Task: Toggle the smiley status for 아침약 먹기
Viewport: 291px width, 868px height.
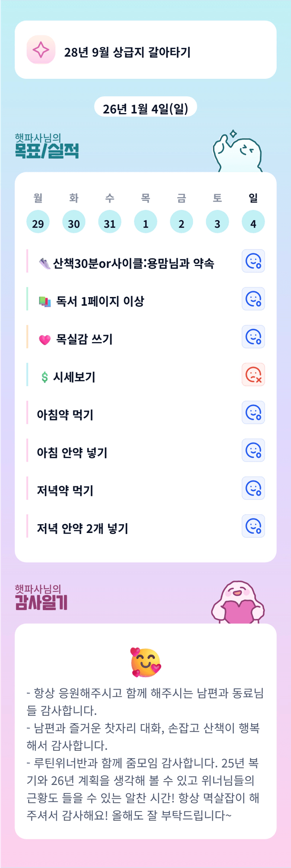Action: point(253,413)
